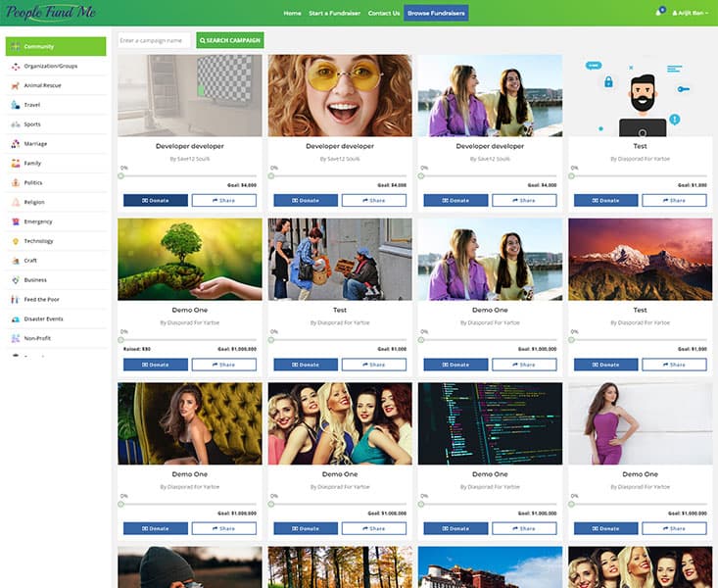Click the Test title under the street vendors photo
This screenshot has width=718, height=588.
340,311
